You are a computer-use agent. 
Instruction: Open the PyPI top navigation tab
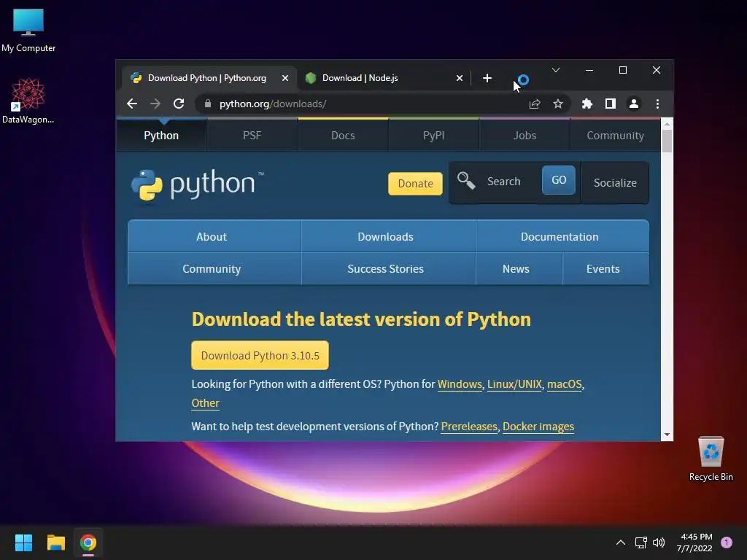tap(433, 135)
